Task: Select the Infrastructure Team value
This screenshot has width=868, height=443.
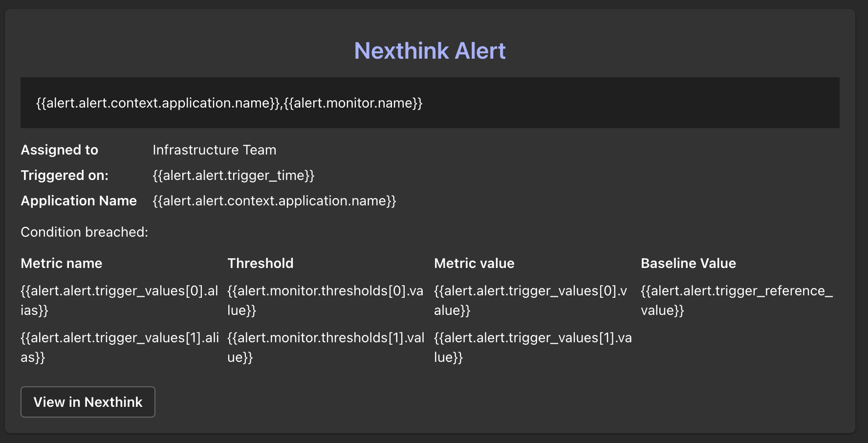Action: (215, 150)
